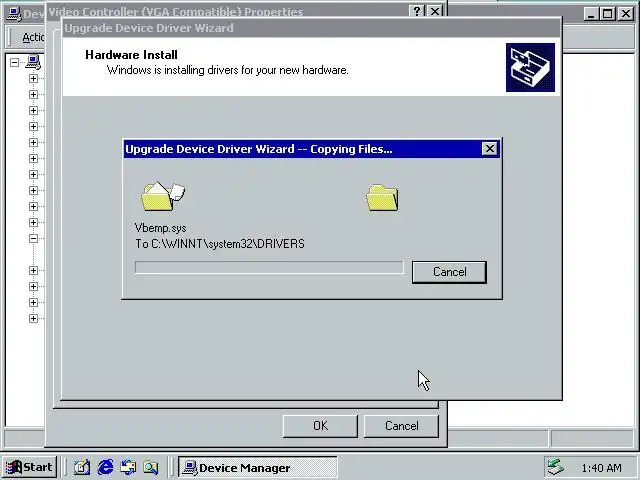
Task: Click the file copy progress bar
Action: tap(269, 267)
